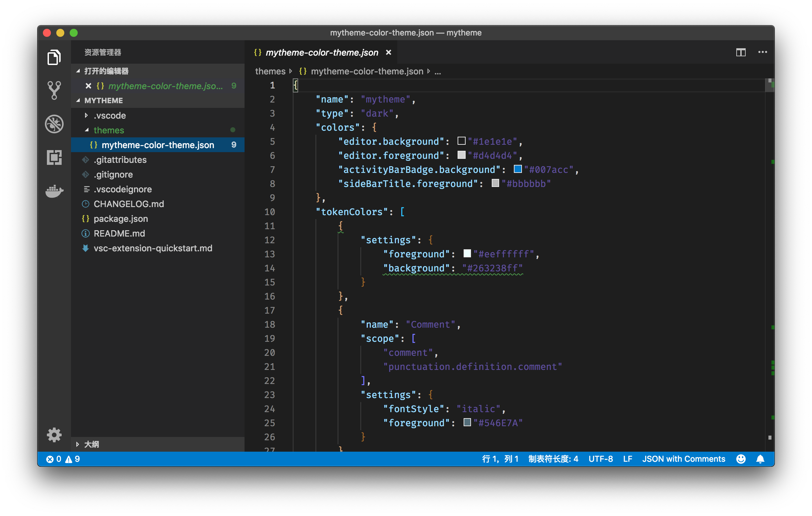Expand the 大纲 outline section

(91, 444)
